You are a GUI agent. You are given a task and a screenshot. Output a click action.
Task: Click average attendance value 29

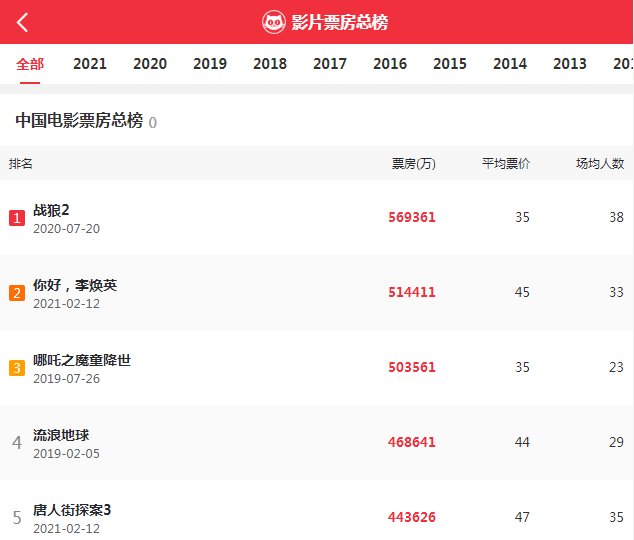[x=616, y=442]
